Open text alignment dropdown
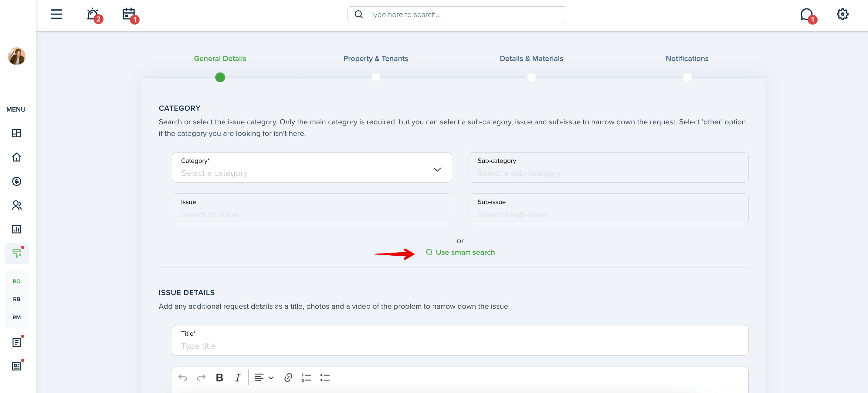868x393 pixels. (x=264, y=378)
